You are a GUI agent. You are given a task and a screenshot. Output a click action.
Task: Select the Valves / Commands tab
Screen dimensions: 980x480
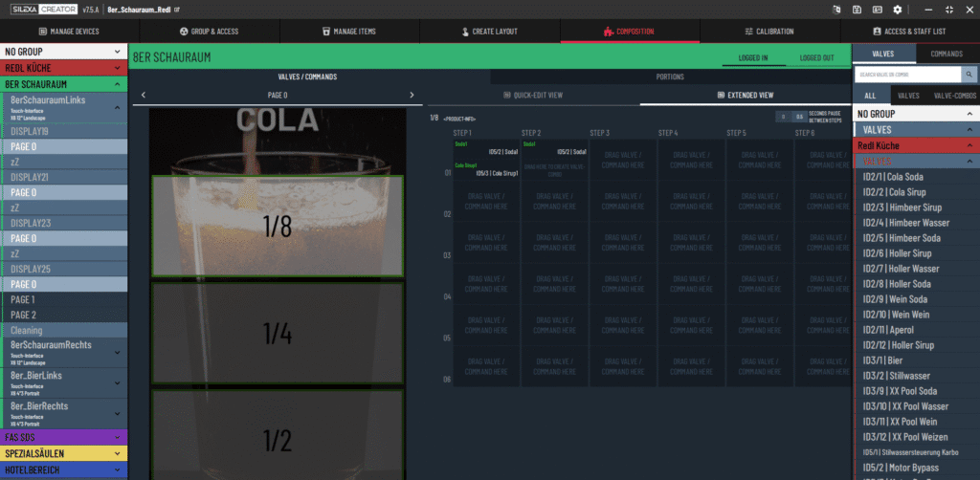pyautogui.click(x=307, y=76)
